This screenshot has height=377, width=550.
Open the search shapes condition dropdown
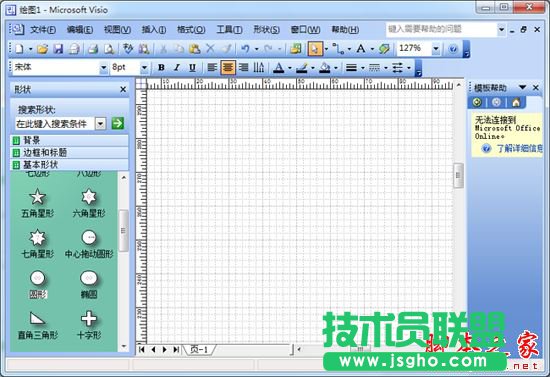click(100, 123)
